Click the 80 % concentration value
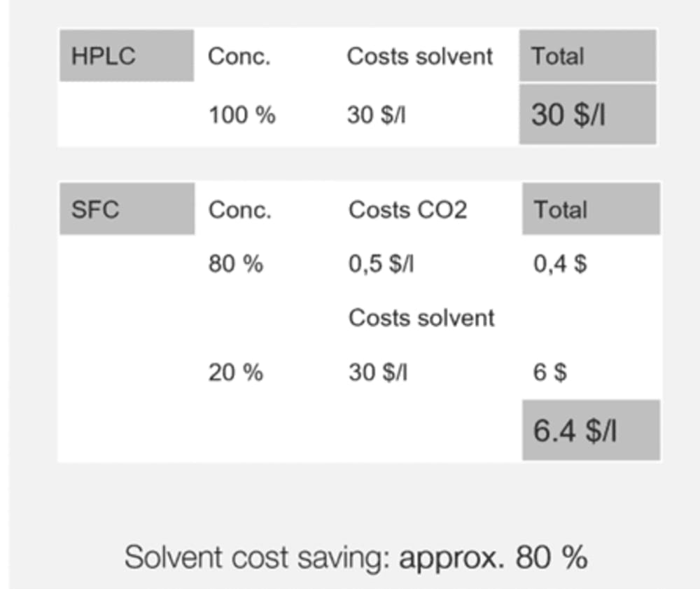Viewport: 700px width, 589px height. pyautogui.click(x=235, y=264)
